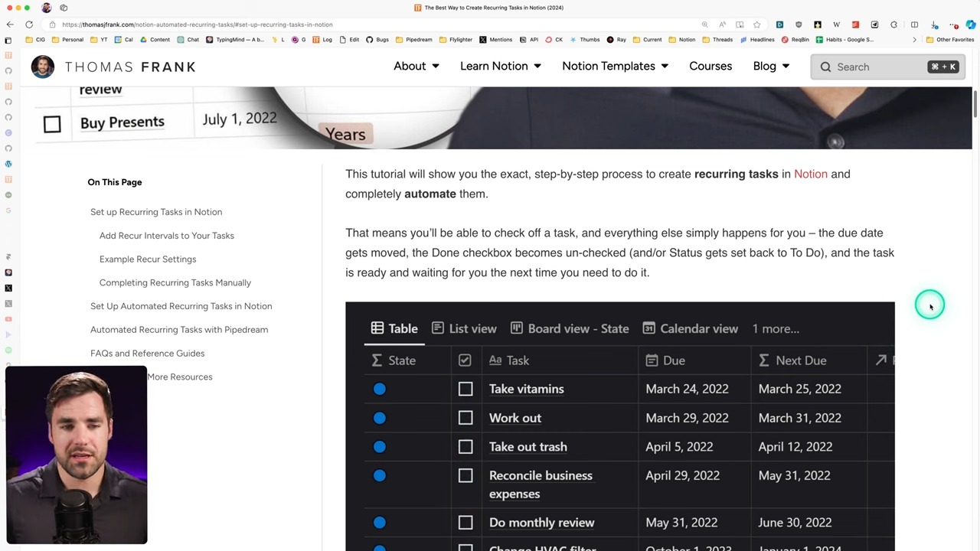This screenshot has height=551, width=980.
Task: Open the Learn Notion dropdown
Action: click(x=501, y=67)
